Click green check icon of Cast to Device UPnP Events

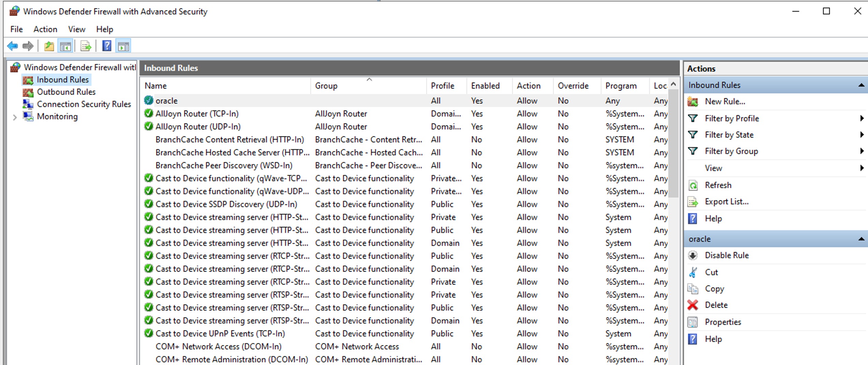pos(149,333)
